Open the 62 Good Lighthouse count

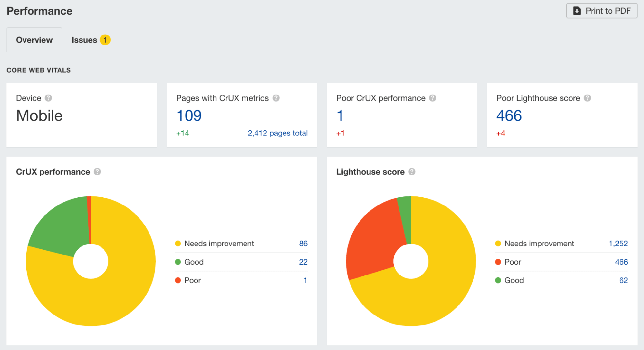(x=623, y=280)
